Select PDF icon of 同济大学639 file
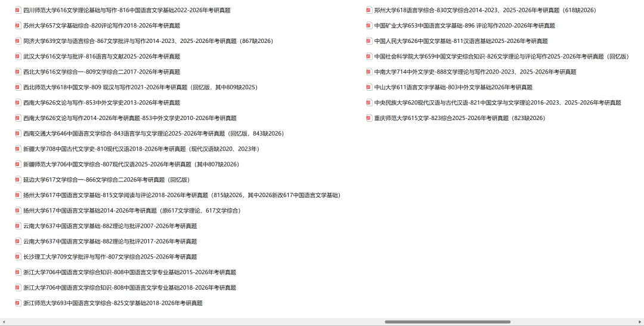This screenshot has width=644, height=326. pos(18,41)
